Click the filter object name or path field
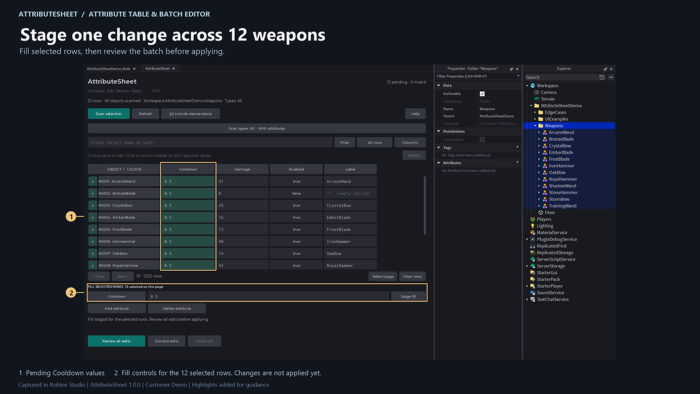The width and height of the screenshot is (700, 394). (x=210, y=143)
